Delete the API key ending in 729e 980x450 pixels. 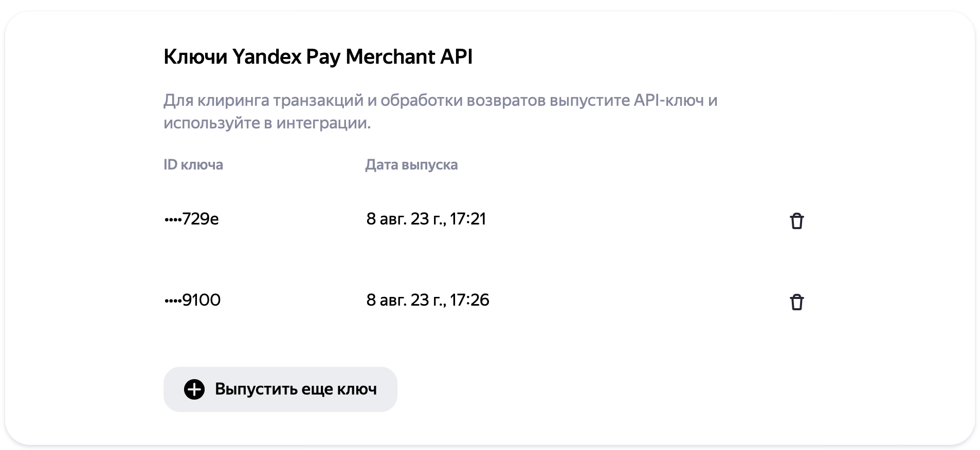click(796, 221)
